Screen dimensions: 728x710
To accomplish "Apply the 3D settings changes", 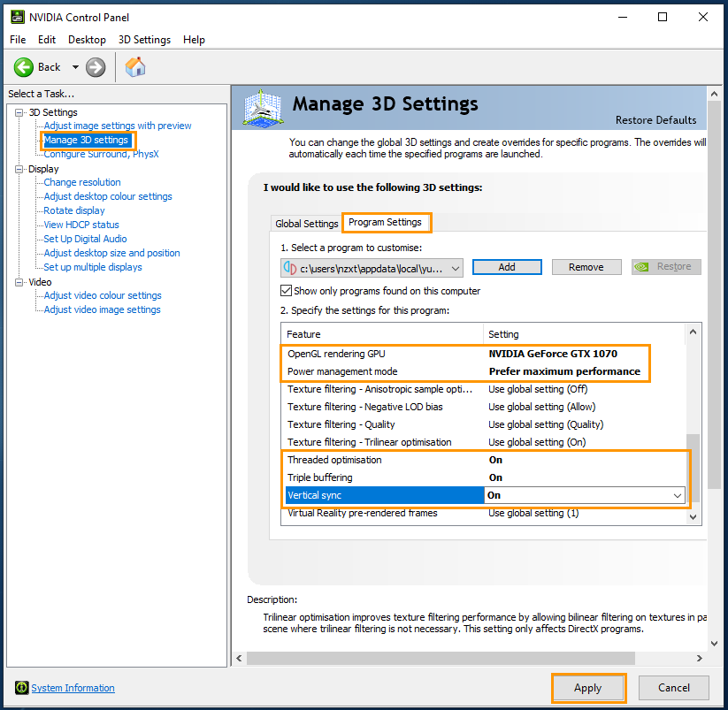I will click(x=588, y=688).
